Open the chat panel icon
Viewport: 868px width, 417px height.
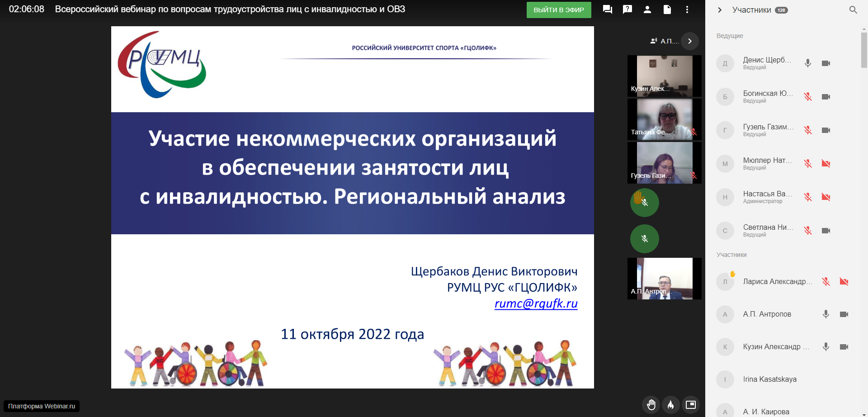tap(607, 9)
